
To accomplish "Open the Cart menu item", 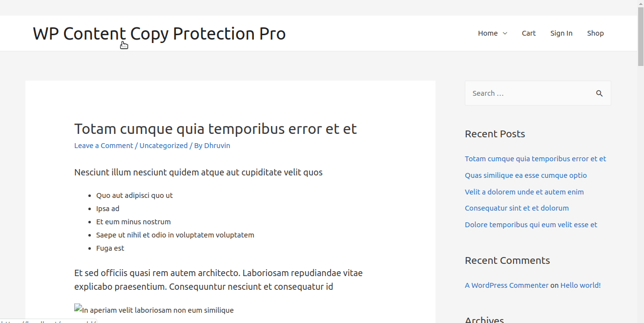I will (529, 33).
